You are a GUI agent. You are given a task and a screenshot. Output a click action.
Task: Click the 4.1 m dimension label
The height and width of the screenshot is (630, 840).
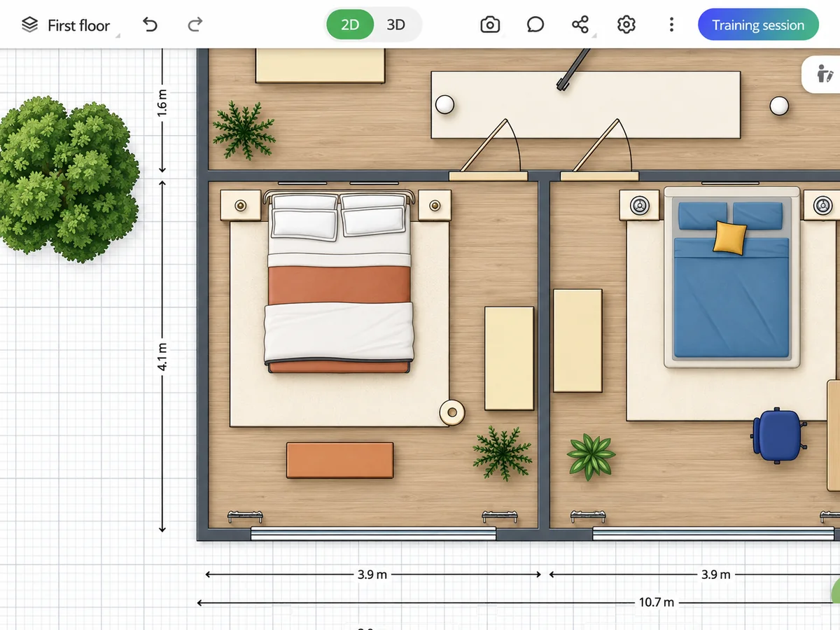(x=162, y=357)
